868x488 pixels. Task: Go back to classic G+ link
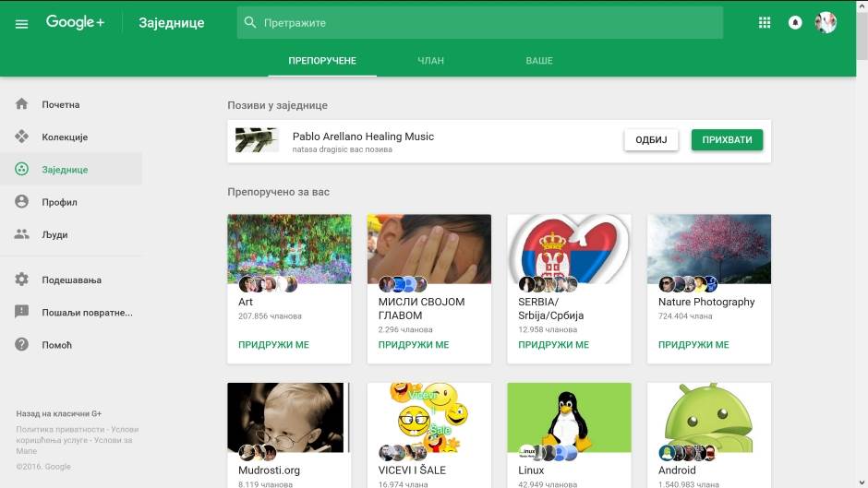pyautogui.click(x=58, y=414)
